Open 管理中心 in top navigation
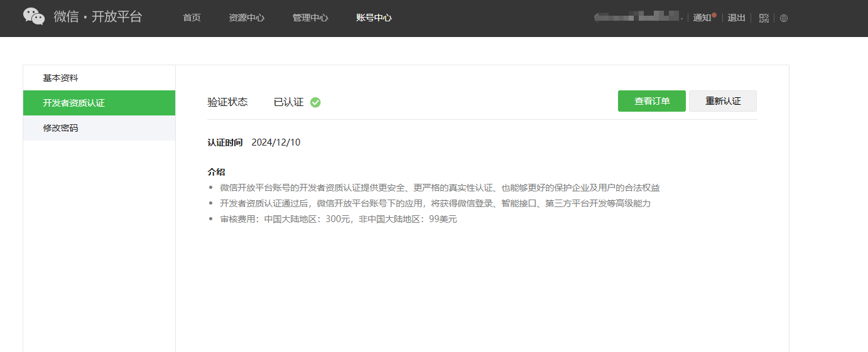Screen dimensions: 868x352 point(310,18)
